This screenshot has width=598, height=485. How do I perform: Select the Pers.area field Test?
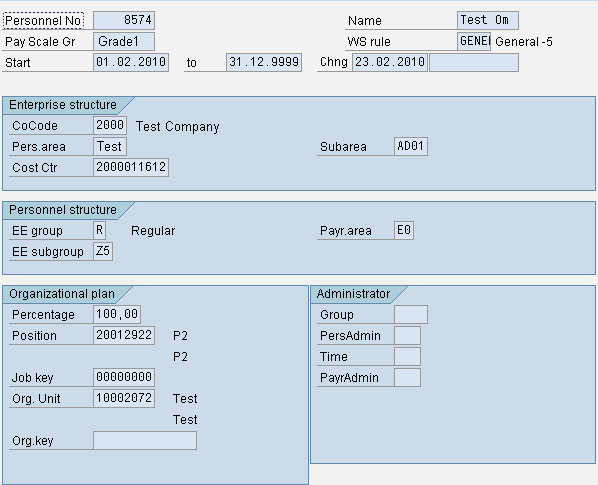click(x=110, y=146)
